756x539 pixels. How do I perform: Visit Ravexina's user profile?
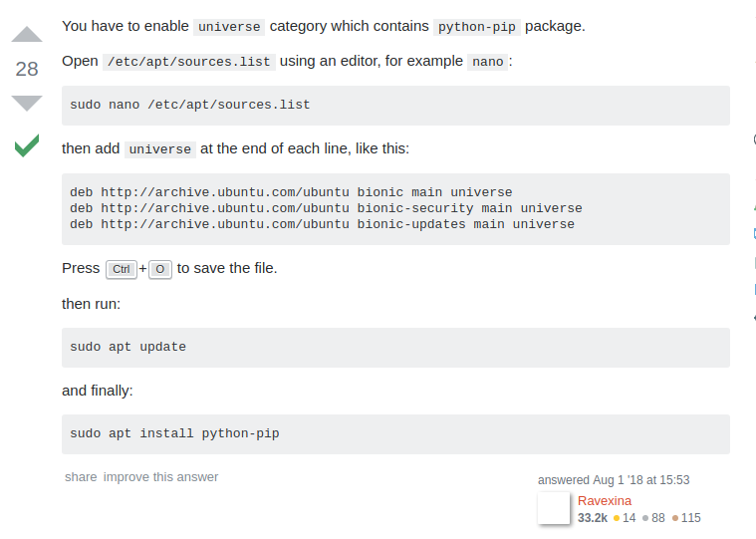tap(604, 500)
